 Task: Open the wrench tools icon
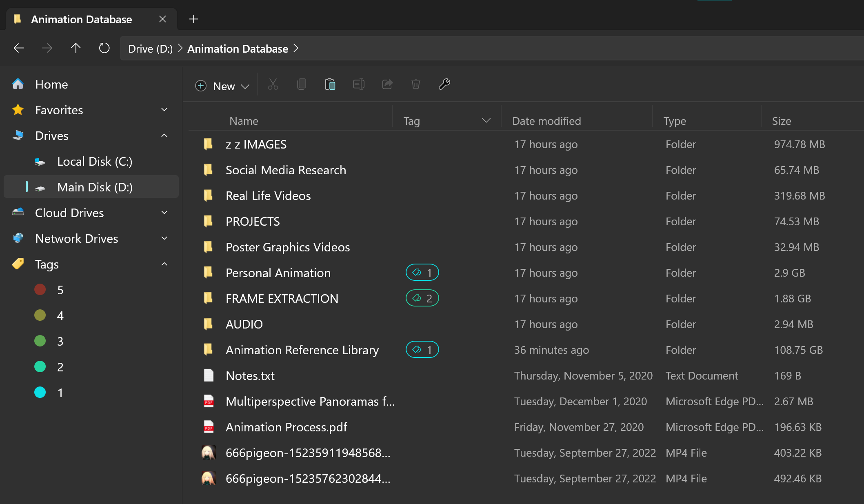coord(444,84)
